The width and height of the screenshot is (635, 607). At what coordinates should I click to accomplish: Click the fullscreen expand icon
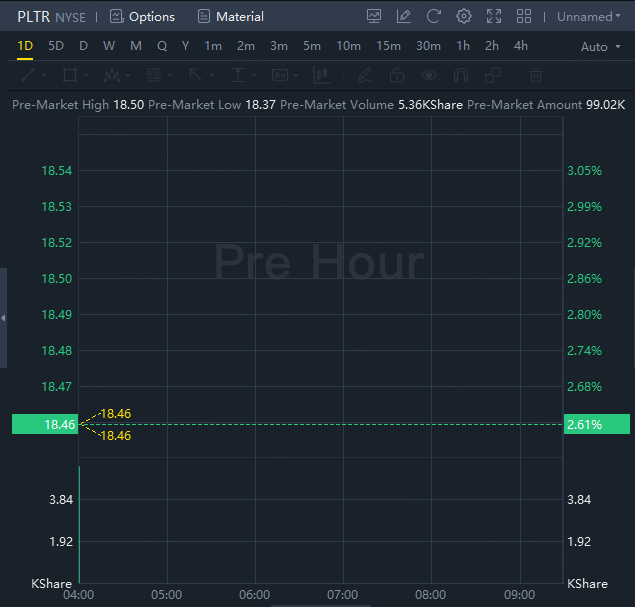(x=493, y=16)
